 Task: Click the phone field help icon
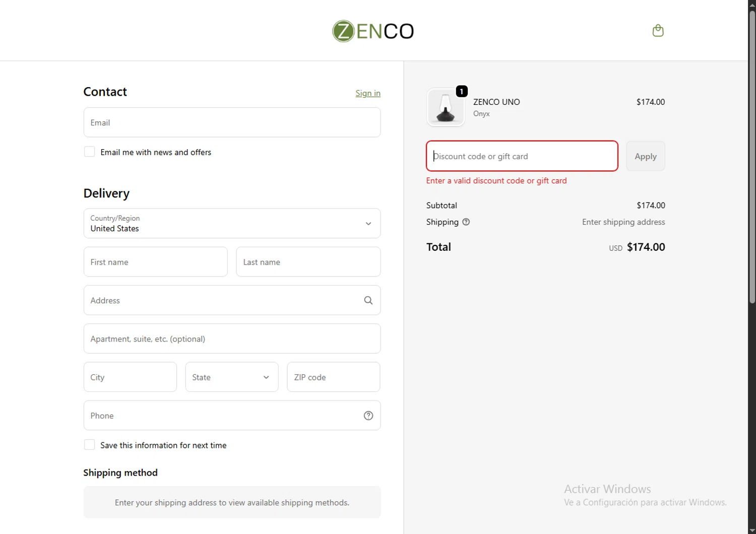click(x=368, y=416)
